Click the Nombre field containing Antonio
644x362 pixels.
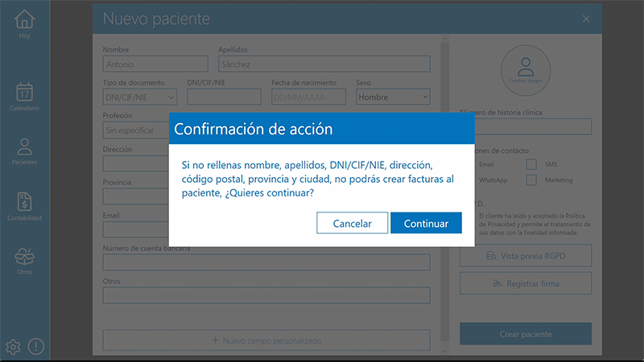tap(155, 64)
